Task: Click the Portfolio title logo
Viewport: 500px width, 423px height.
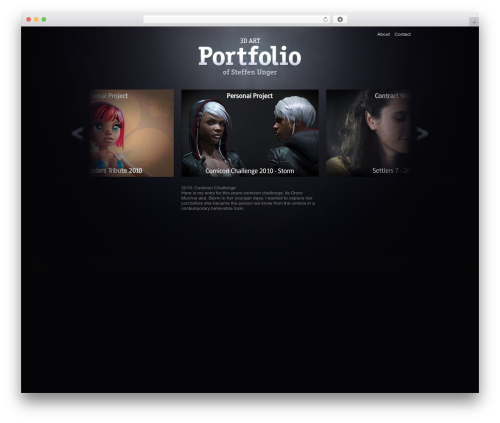Action: pyautogui.click(x=250, y=56)
